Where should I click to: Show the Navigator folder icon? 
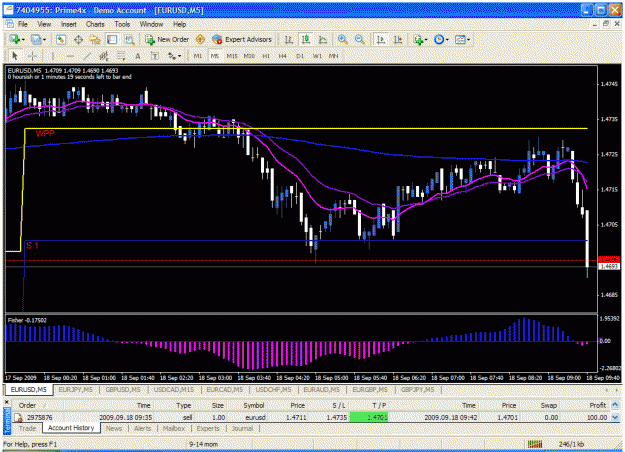[x=95, y=39]
